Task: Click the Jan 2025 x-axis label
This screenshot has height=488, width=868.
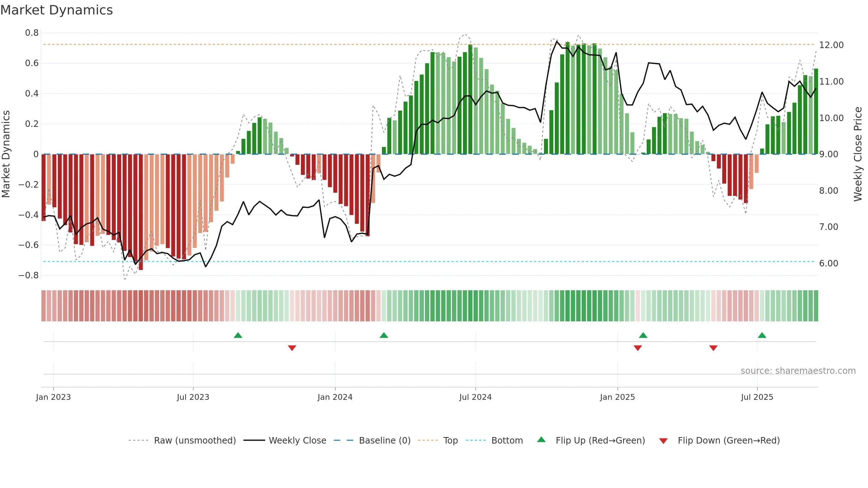Action: 618,397
